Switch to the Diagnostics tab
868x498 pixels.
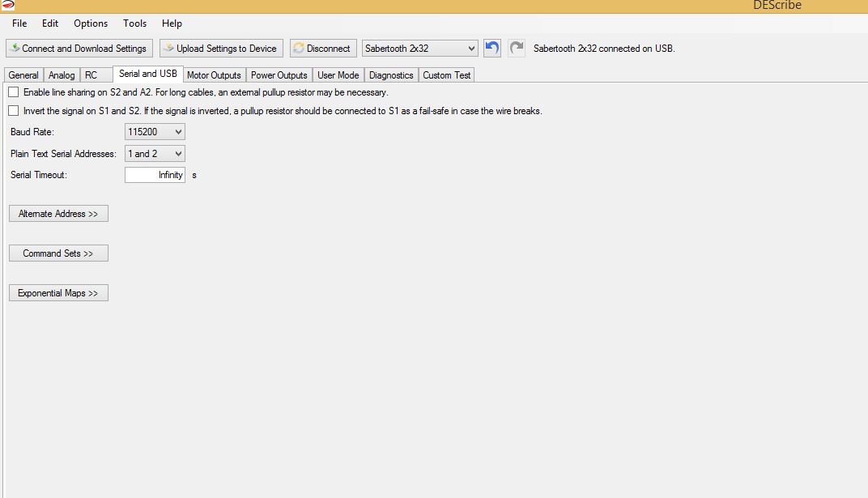[391, 75]
